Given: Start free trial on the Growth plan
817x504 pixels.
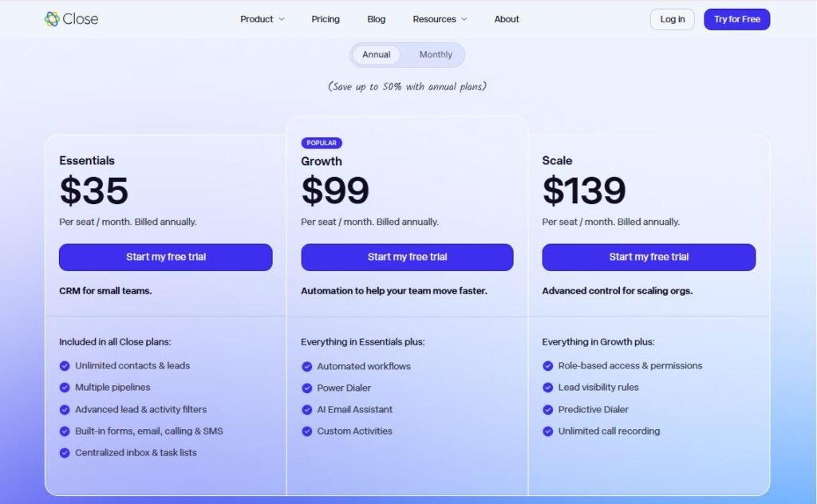Looking at the screenshot, I should pyautogui.click(x=407, y=257).
